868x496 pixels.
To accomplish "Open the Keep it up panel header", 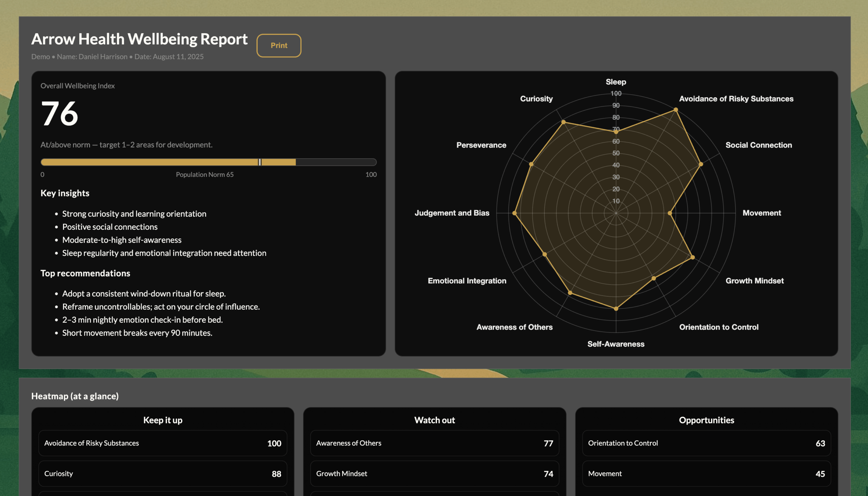I will 162,420.
